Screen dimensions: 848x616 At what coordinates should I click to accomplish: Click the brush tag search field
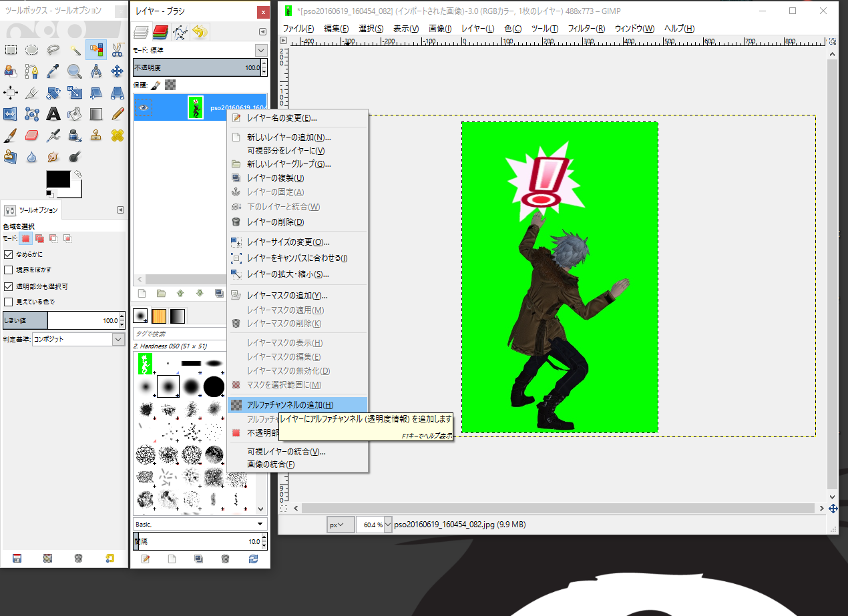point(180,334)
